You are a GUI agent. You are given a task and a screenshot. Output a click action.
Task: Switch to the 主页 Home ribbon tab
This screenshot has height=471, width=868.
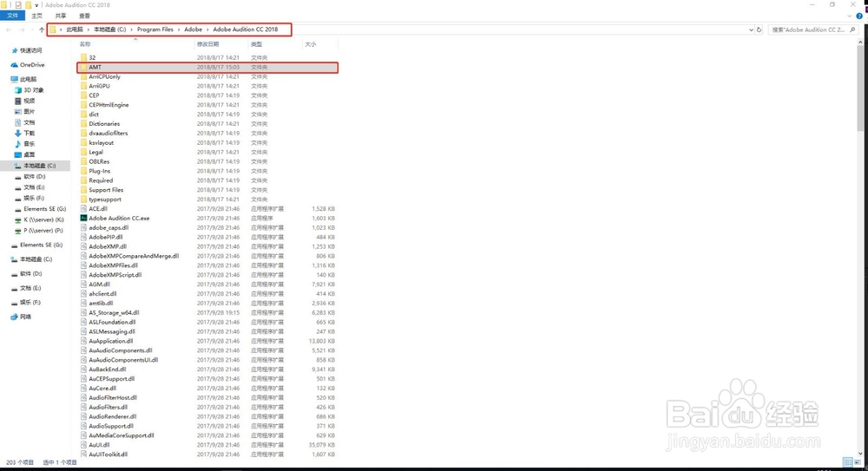click(36, 16)
